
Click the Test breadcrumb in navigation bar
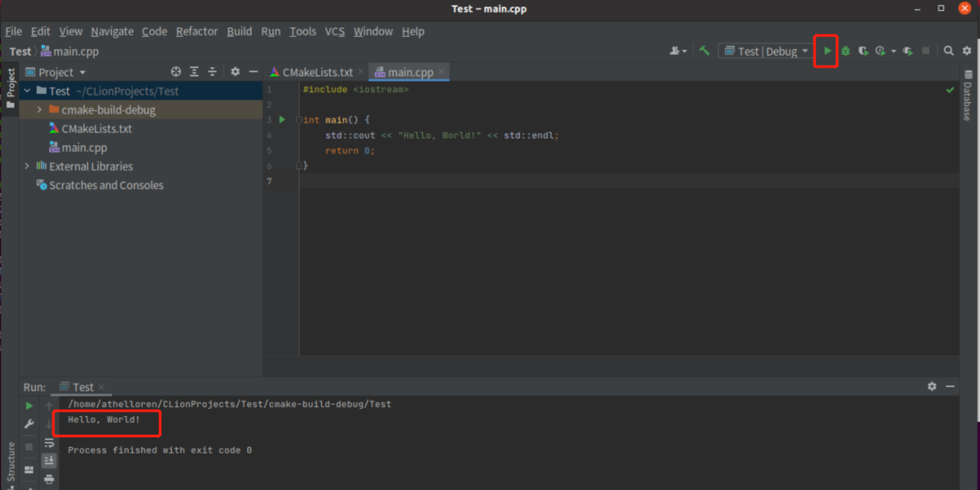[19, 51]
